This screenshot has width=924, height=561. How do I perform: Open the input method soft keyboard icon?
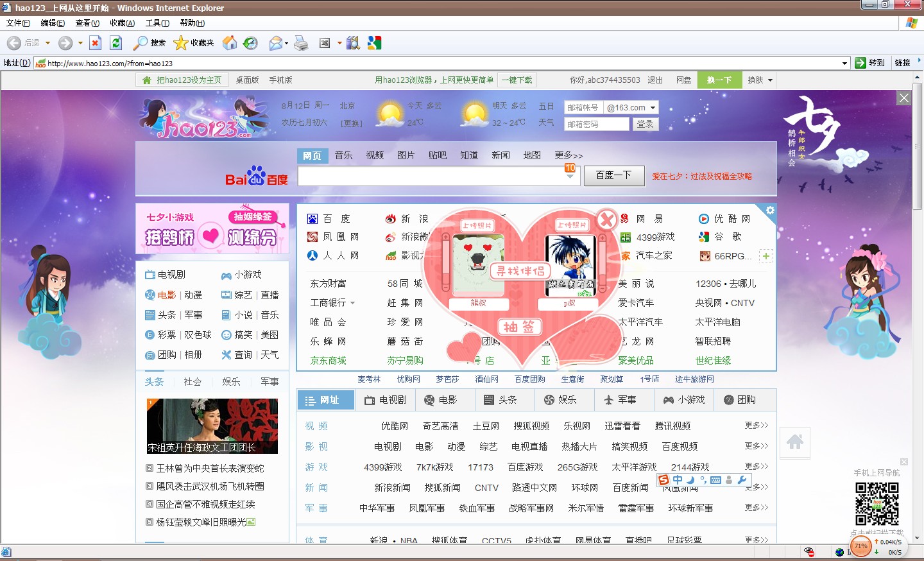[716, 480]
